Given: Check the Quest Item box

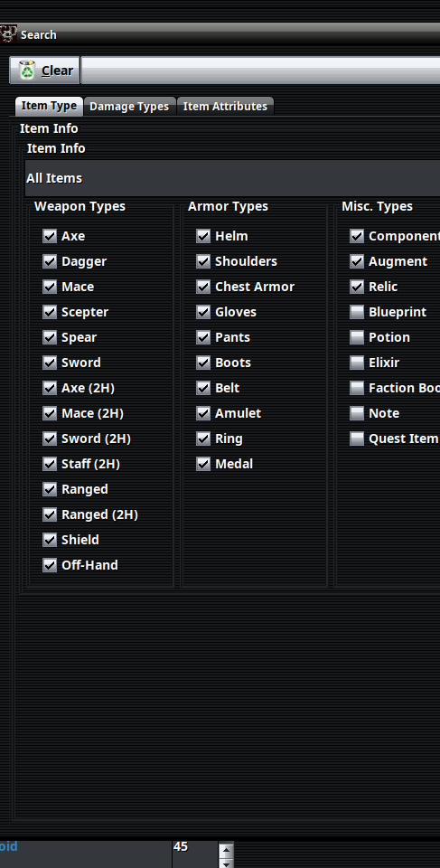Looking at the screenshot, I should pos(357,439).
